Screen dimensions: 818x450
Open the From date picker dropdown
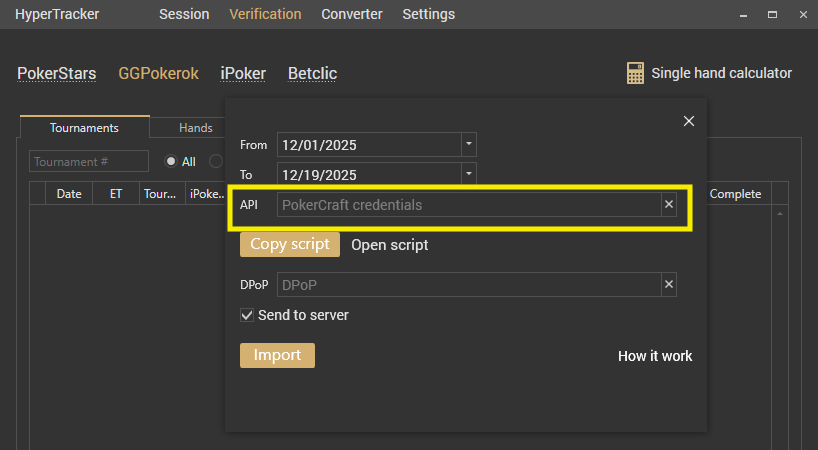469,145
